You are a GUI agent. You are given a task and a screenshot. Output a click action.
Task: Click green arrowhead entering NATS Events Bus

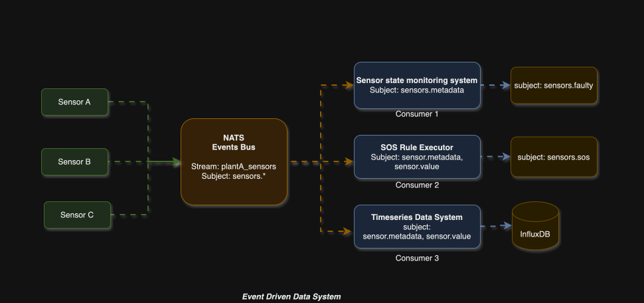pyautogui.click(x=176, y=161)
